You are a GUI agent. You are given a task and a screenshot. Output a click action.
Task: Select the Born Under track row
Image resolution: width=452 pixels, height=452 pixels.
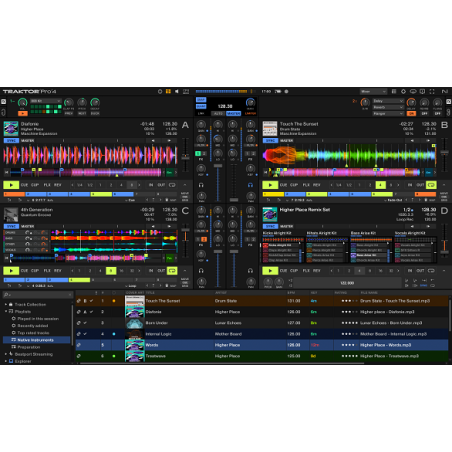262,323
